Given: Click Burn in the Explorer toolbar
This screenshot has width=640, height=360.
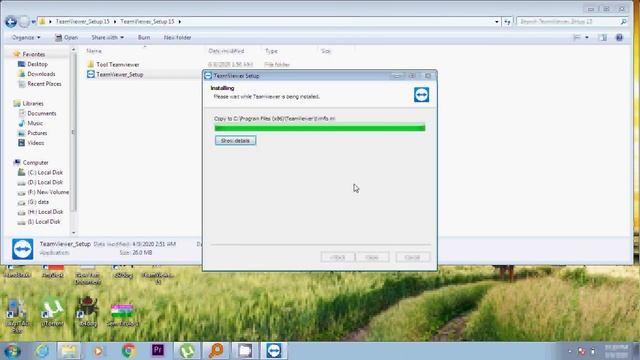Looking at the screenshot, I should pos(144,38).
